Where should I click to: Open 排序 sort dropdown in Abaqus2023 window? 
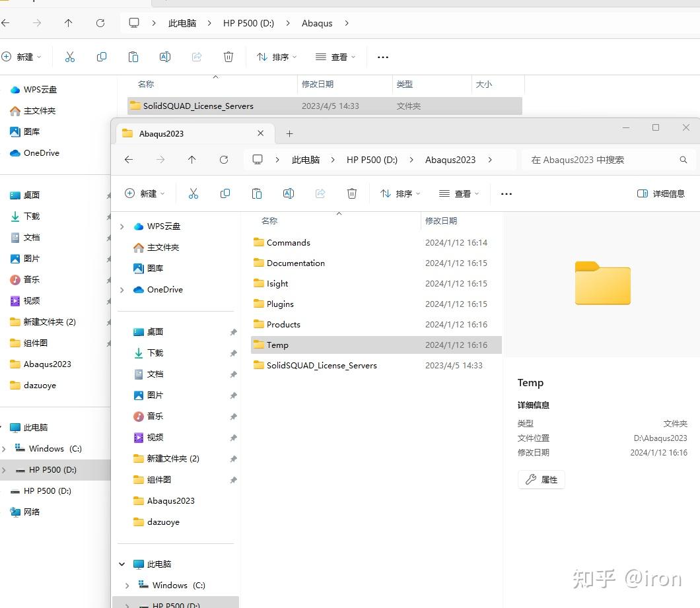[400, 193]
